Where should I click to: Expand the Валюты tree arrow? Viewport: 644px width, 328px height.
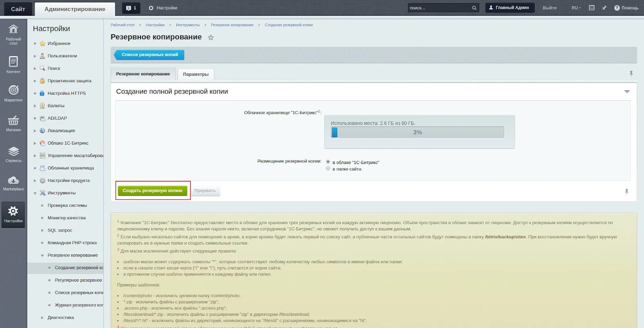35,106
